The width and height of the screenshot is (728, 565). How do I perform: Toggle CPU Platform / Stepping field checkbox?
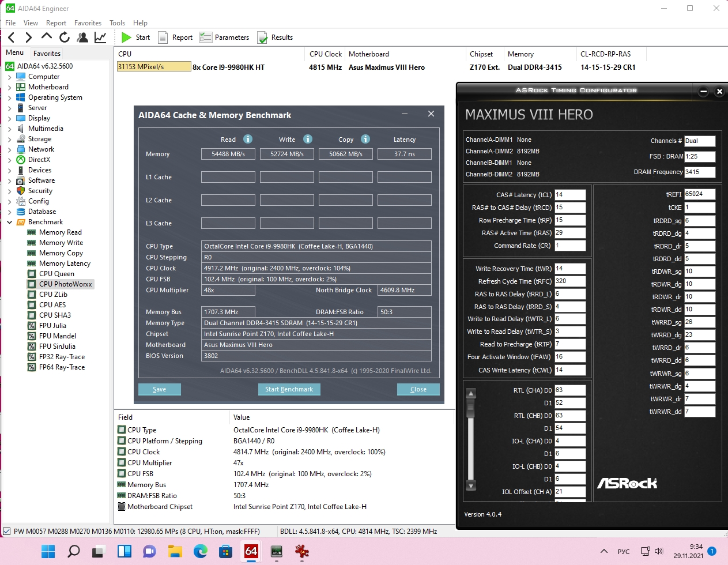point(122,440)
